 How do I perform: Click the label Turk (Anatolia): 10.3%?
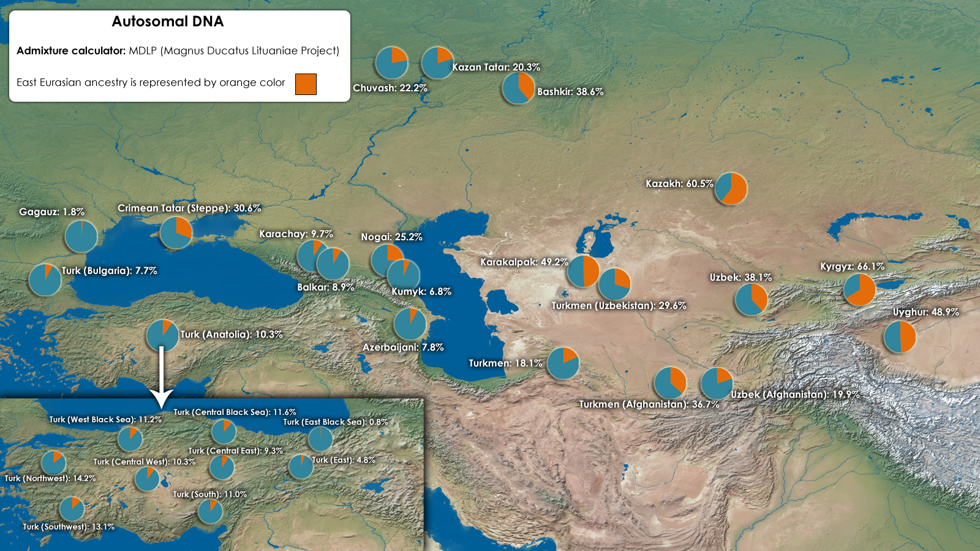232,335
